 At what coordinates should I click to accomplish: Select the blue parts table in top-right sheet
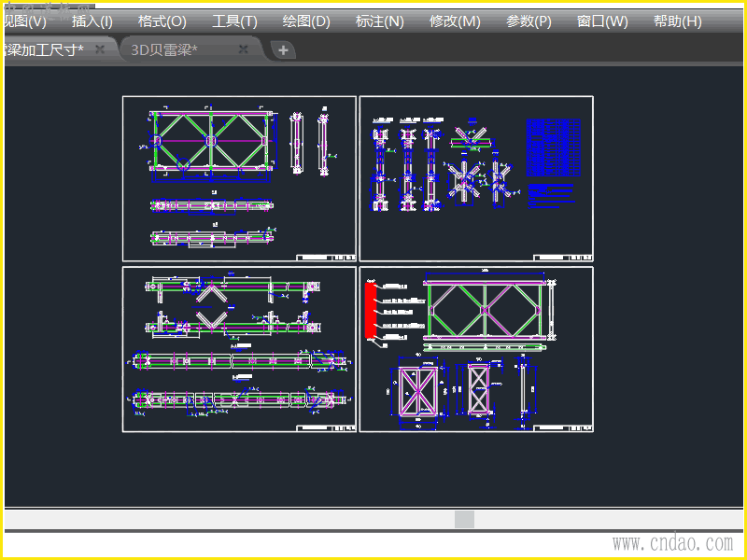pos(553,147)
